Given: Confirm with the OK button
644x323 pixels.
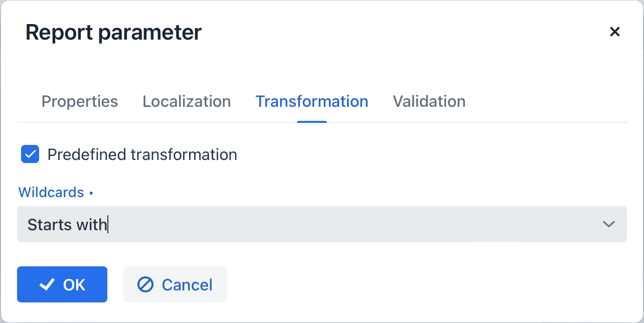Looking at the screenshot, I should [x=62, y=284].
